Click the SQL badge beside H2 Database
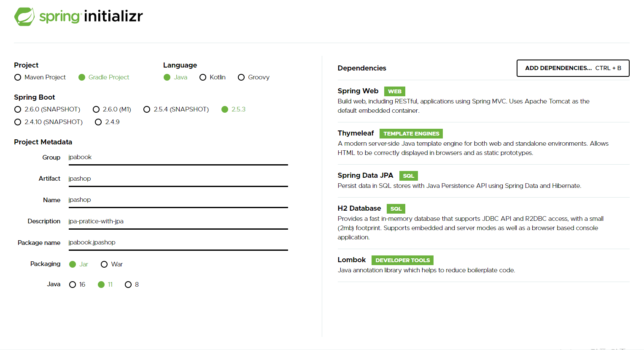 pyautogui.click(x=396, y=209)
